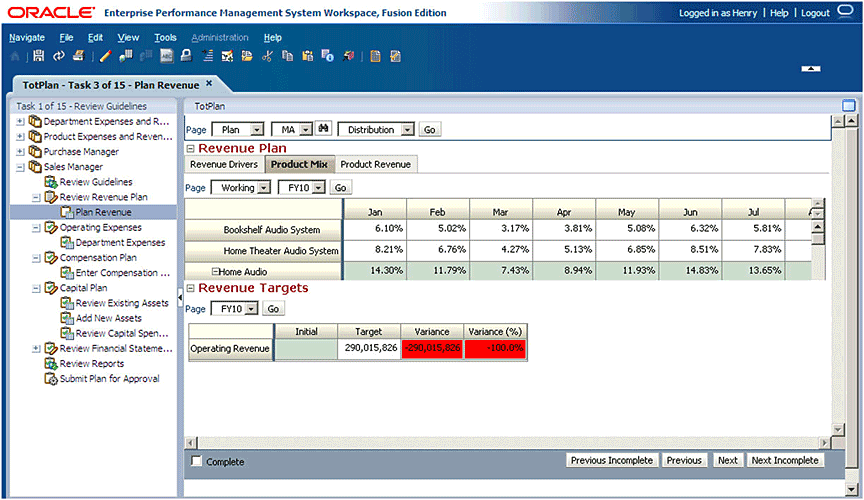Open the Distribution dropdown

(x=406, y=129)
